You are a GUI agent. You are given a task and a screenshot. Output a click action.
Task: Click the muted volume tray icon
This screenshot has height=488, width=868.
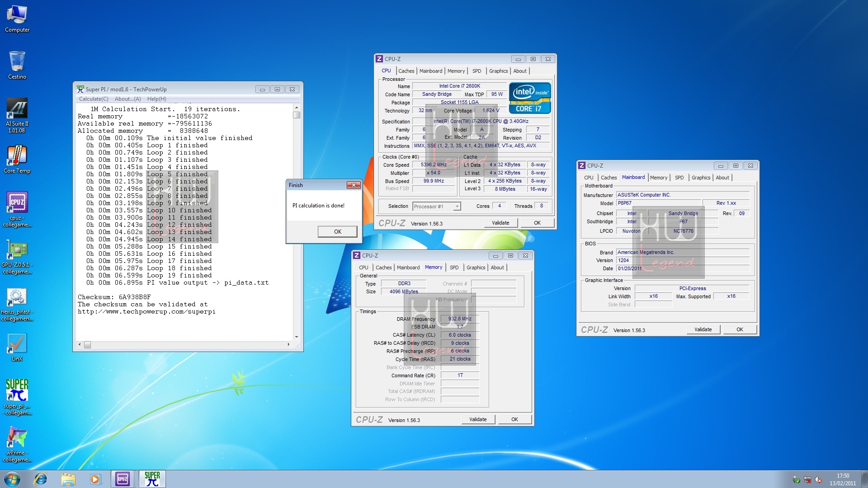[818, 480]
